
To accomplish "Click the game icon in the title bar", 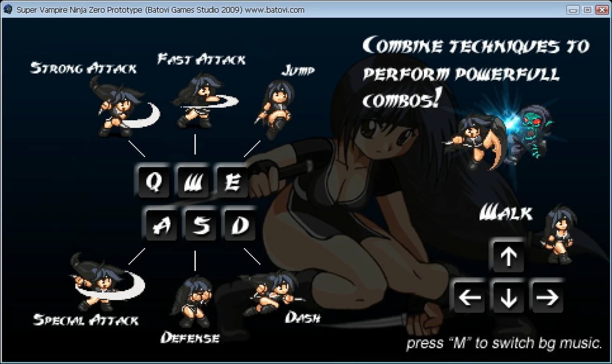I will coord(7,10).
